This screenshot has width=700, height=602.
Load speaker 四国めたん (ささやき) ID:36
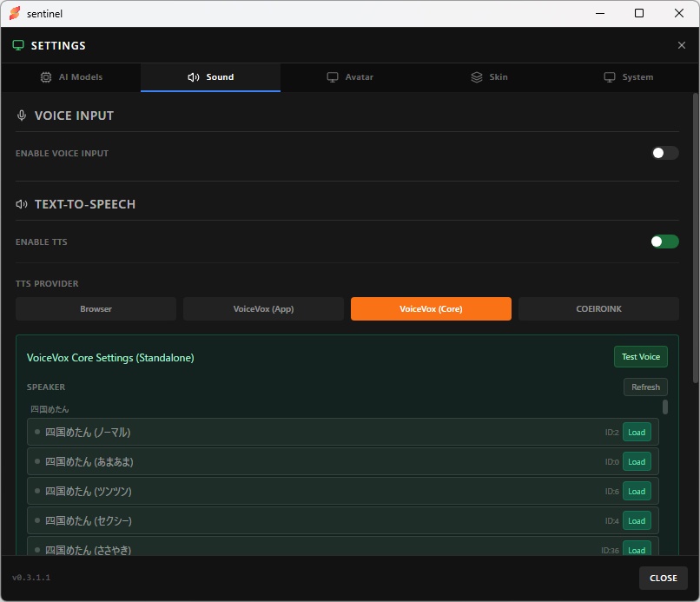[x=637, y=550]
